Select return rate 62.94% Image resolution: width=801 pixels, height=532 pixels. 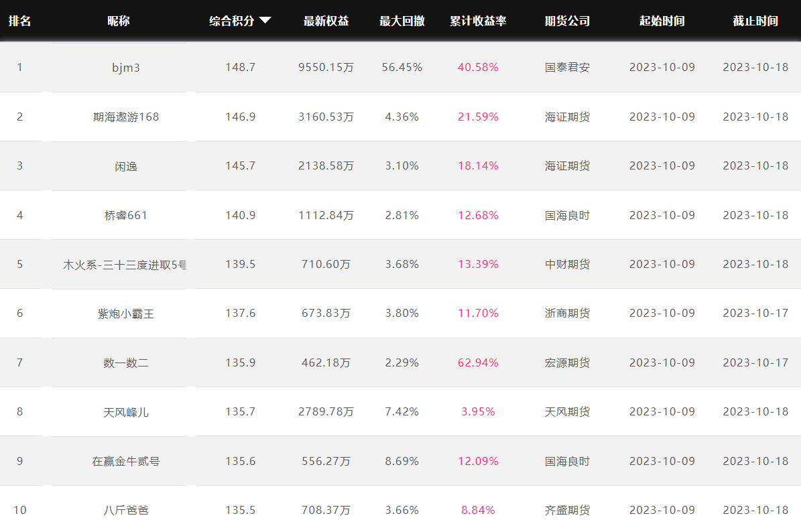(478, 363)
